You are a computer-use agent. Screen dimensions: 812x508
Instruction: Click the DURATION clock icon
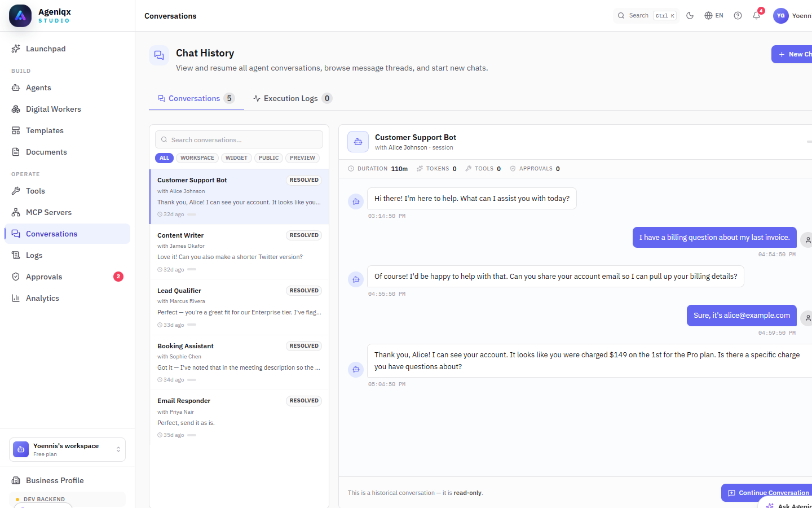pos(351,169)
